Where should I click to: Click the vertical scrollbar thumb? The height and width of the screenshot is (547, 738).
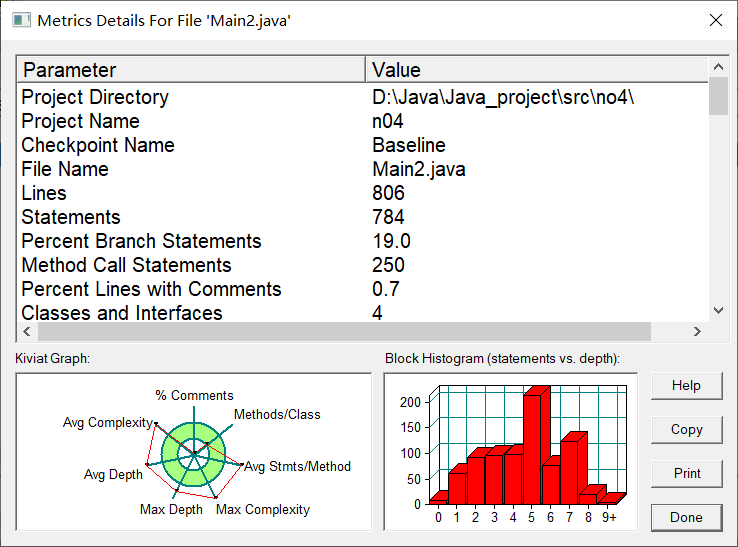[718, 96]
